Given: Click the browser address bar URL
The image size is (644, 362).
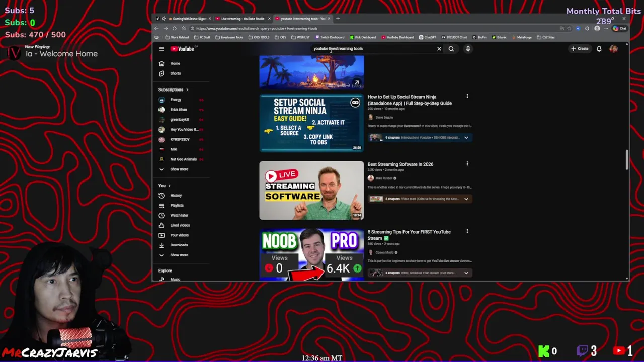Looking at the screenshot, I should pyautogui.click(x=257, y=29).
